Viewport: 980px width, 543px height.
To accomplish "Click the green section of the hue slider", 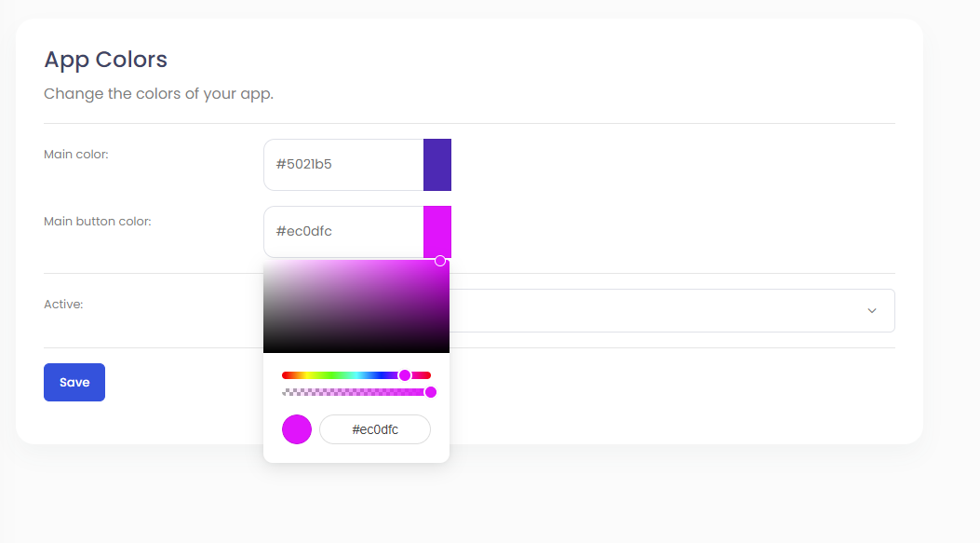I will pos(335,374).
